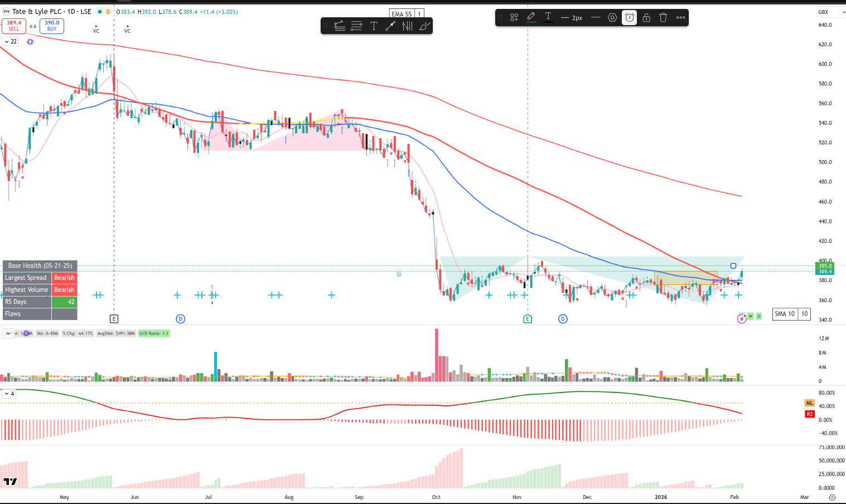Select the text tool in the favorites toolbar
Image resolution: width=846 pixels, height=504 pixels.
[x=374, y=26]
